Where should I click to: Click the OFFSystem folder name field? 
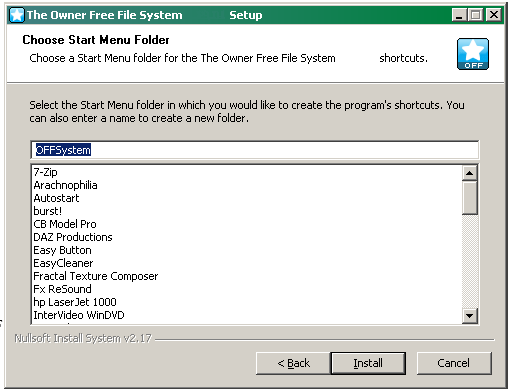click(255, 150)
